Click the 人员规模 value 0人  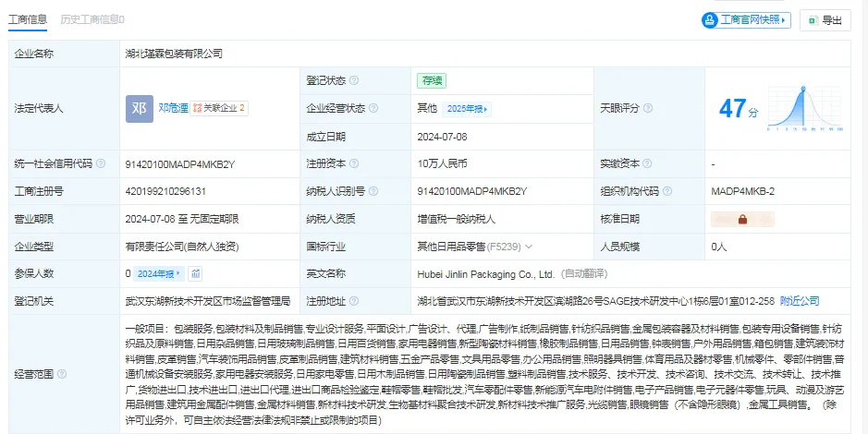pyautogui.click(x=719, y=247)
